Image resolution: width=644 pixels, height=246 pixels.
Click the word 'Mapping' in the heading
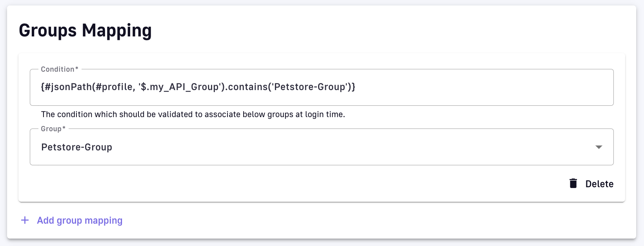[x=116, y=30]
